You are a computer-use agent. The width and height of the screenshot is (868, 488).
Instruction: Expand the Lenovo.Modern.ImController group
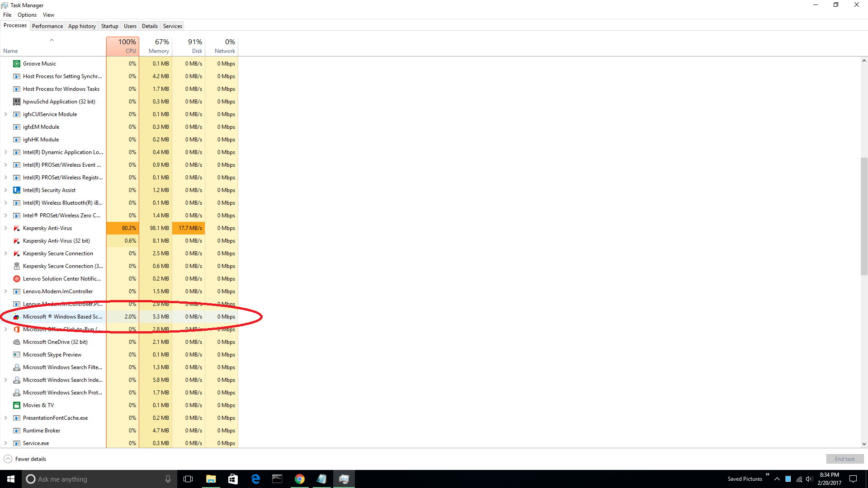click(x=6, y=291)
